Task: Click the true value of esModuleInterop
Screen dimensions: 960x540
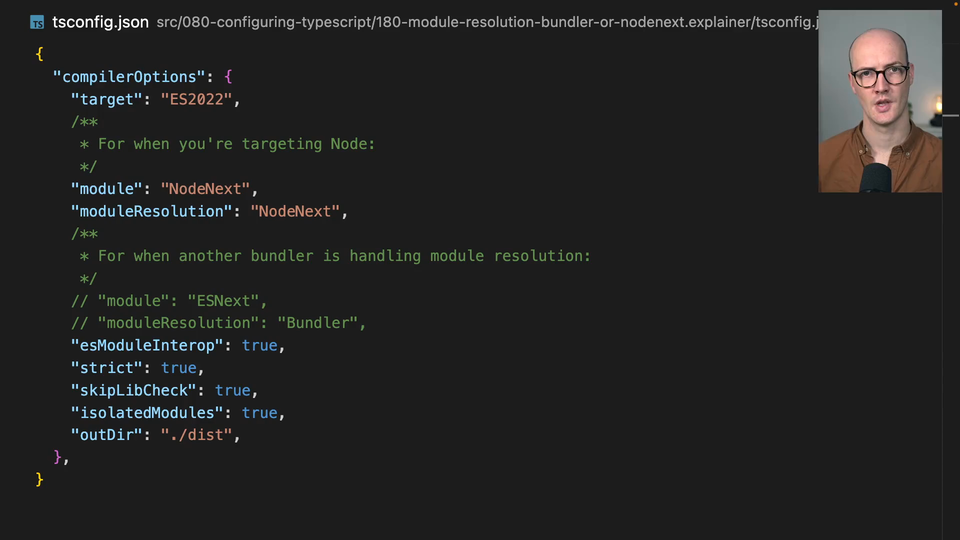Action: [259, 345]
